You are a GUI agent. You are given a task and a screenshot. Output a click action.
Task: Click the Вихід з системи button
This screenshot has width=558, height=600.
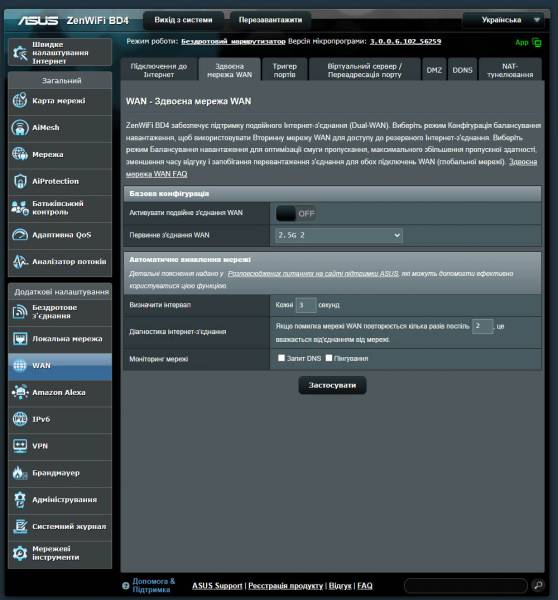pyautogui.click(x=183, y=20)
